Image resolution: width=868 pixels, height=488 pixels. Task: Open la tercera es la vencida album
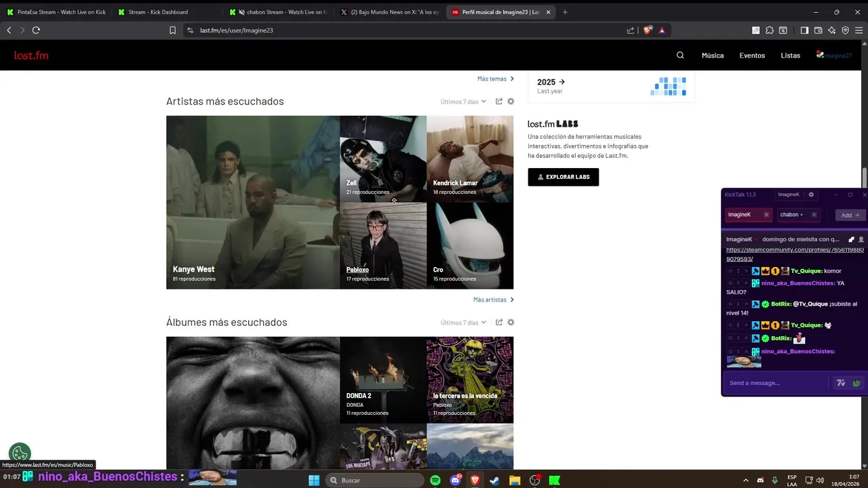pyautogui.click(x=470, y=380)
